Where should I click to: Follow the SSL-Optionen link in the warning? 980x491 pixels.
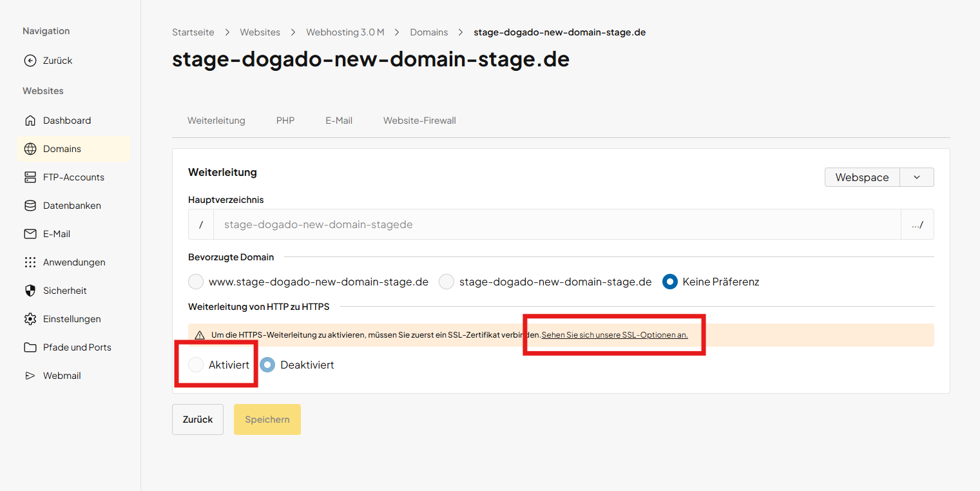coord(613,335)
